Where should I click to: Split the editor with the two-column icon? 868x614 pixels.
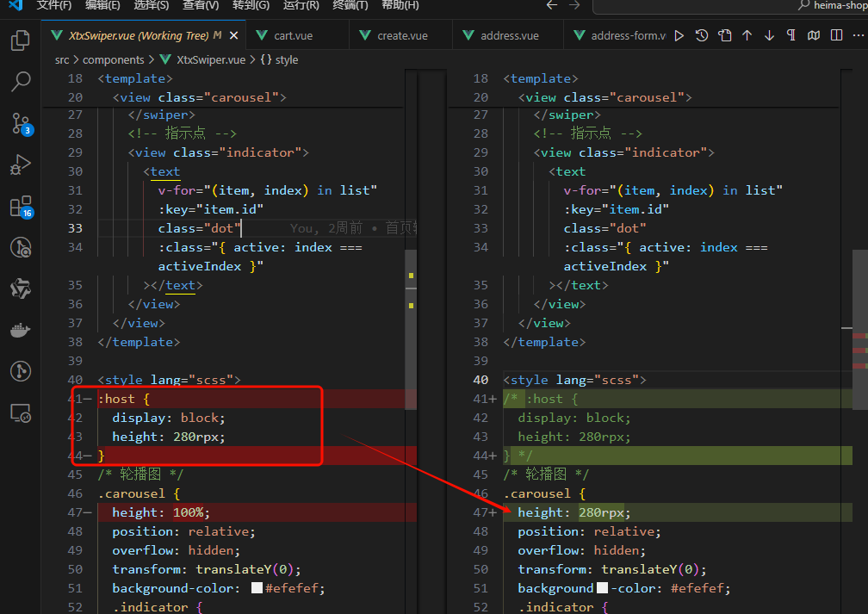click(x=836, y=35)
